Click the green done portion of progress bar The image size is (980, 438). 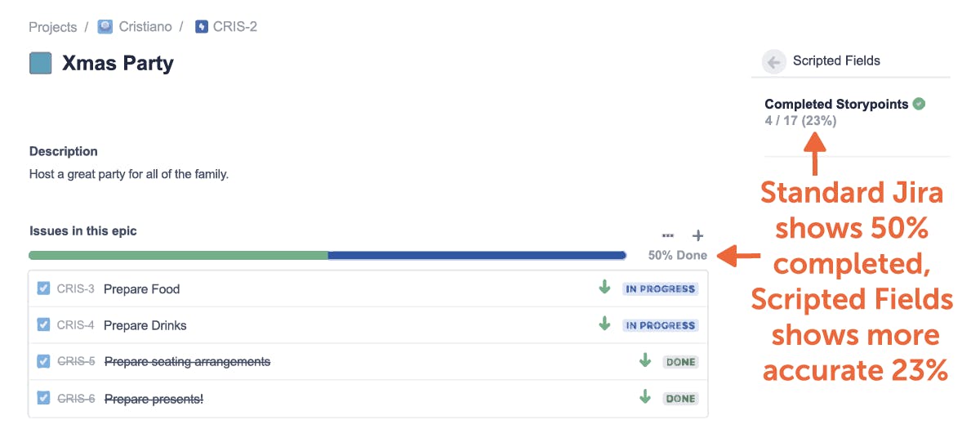pos(178,255)
